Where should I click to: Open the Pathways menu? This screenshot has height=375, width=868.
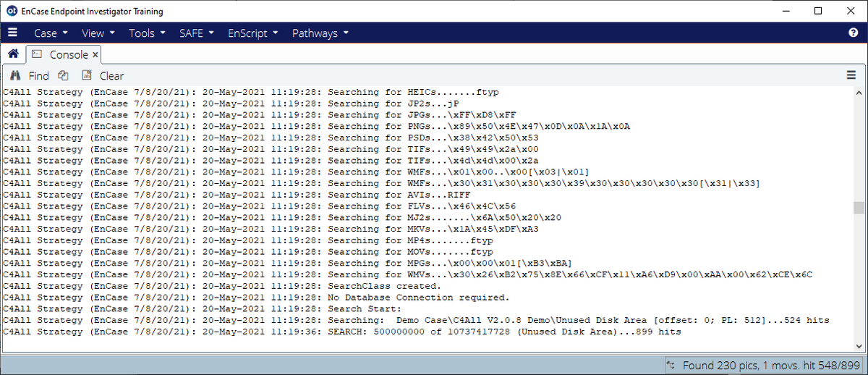coord(320,33)
